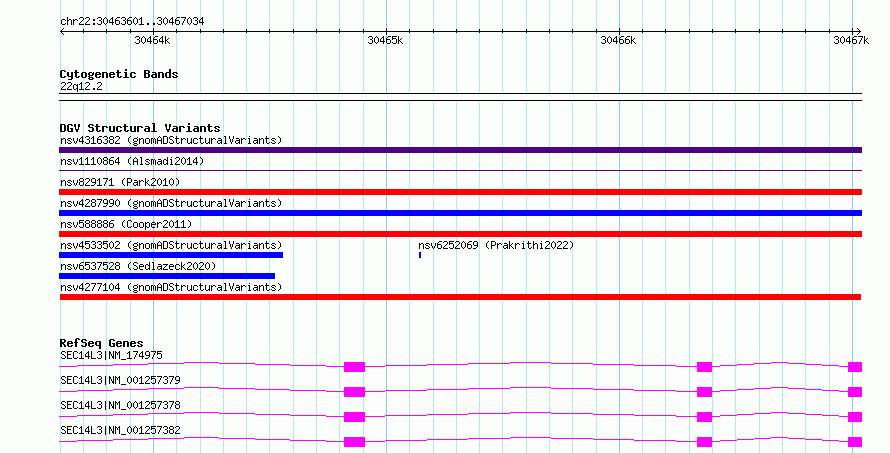Viewport: 890px width, 453px height.
Task: Click the DGV Structural Variants track title
Action: pyautogui.click(x=140, y=128)
